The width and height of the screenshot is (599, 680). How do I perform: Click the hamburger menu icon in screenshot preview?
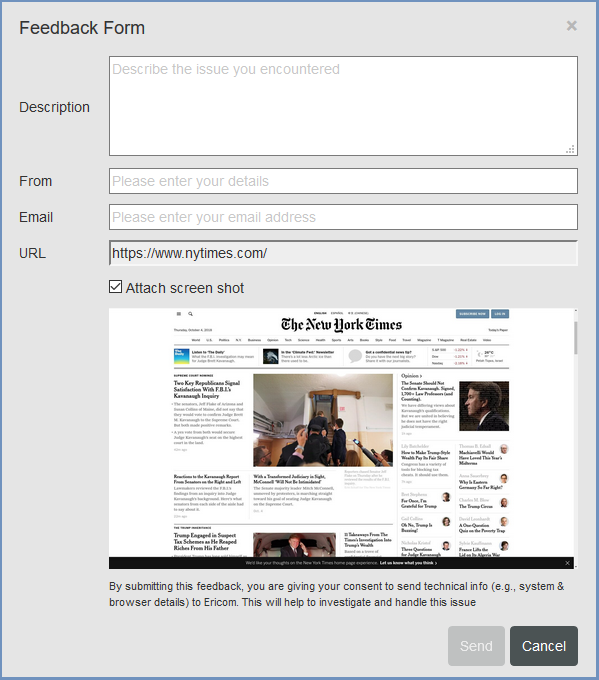(x=179, y=314)
